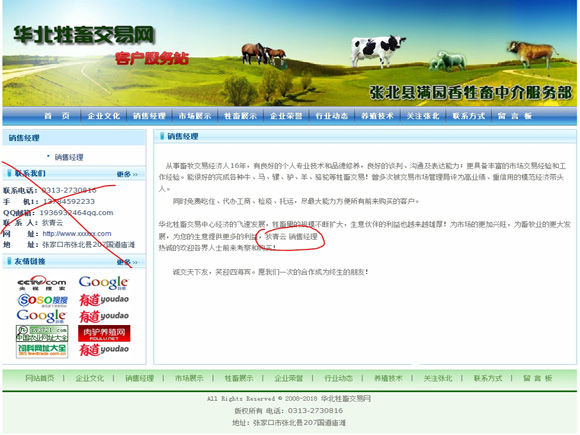Open the CCTV.com search logo link

point(41,283)
